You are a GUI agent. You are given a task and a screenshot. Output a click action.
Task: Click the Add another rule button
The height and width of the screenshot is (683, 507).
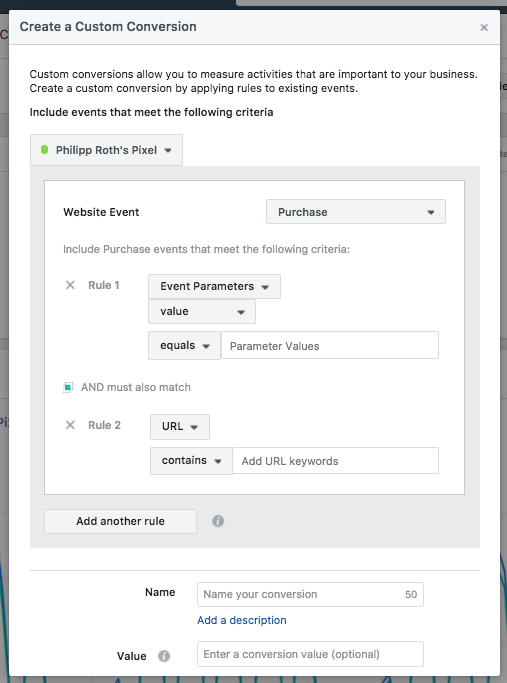pos(120,521)
